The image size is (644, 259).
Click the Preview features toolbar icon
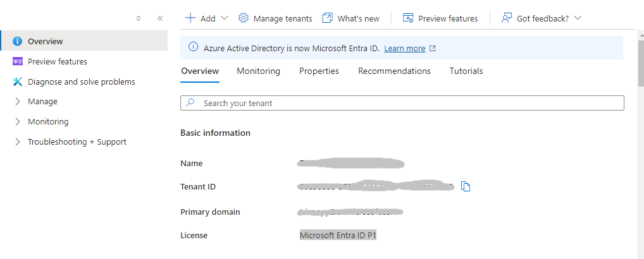408,18
